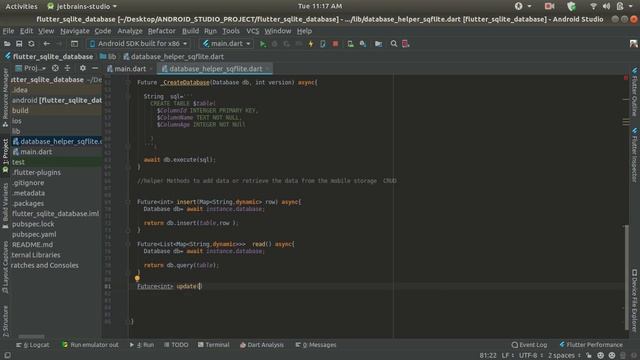Open the Tools menu
640x360 pixels.
coord(231,31)
